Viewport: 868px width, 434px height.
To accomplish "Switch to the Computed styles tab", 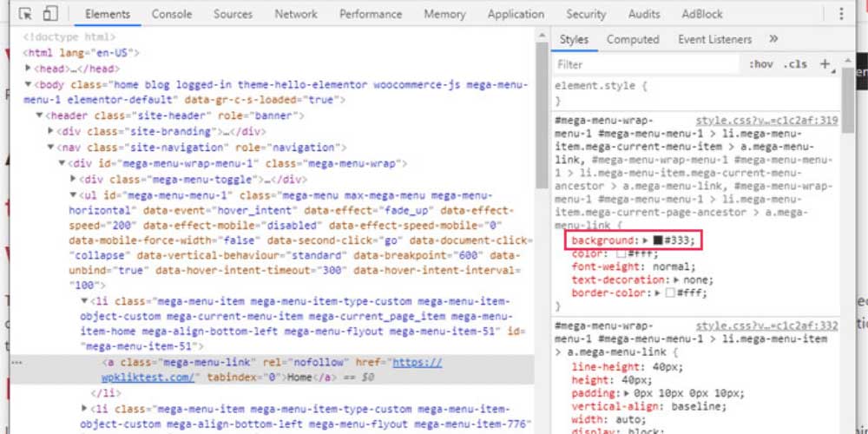I will pyautogui.click(x=633, y=39).
